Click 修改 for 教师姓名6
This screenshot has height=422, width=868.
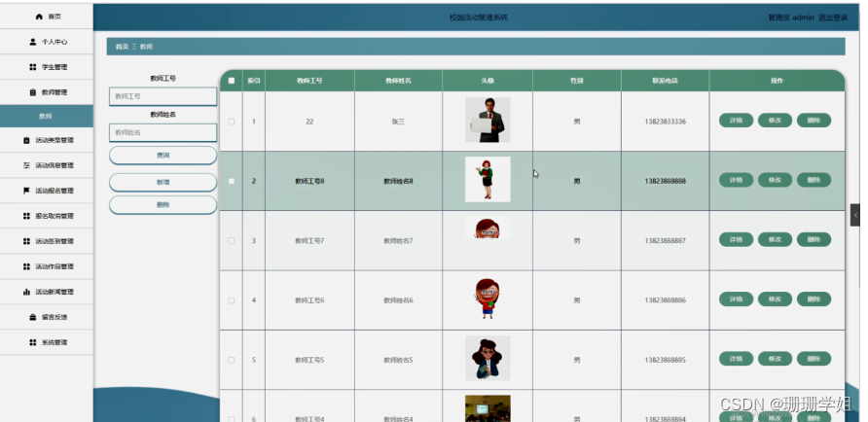pyautogui.click(x=775, y=299)
